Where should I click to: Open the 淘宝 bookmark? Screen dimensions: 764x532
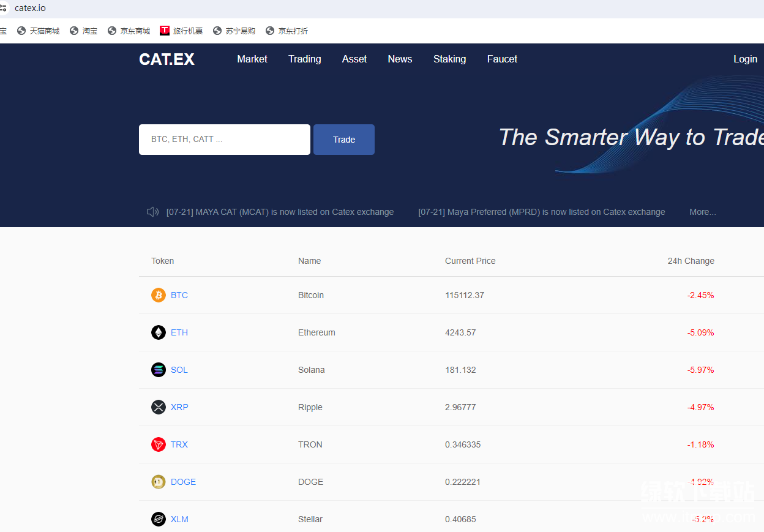pyautogui.click(x=84, y=31)
